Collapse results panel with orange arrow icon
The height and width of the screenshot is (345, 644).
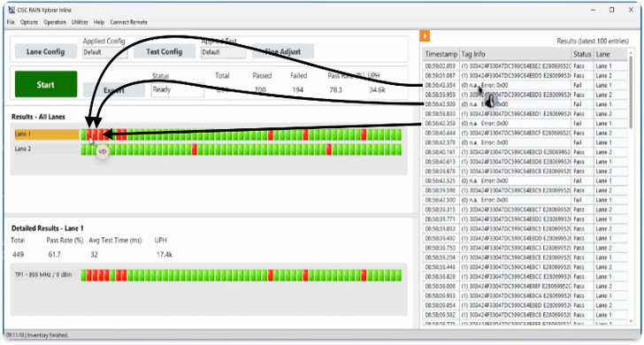click(425, 36)
